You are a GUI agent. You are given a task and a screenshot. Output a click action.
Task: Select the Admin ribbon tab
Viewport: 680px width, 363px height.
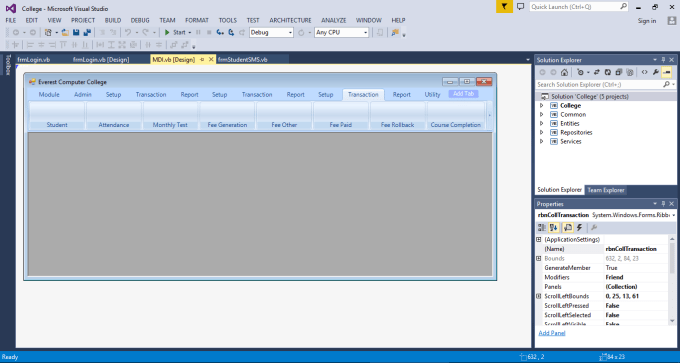pos(83,95)
